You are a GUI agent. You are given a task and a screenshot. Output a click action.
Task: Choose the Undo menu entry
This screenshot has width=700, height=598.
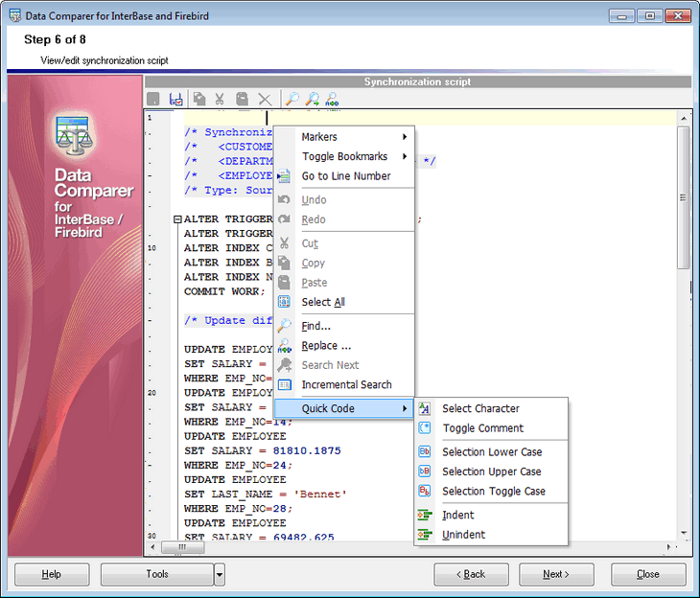pyautogui.click(x=344, y=200)
